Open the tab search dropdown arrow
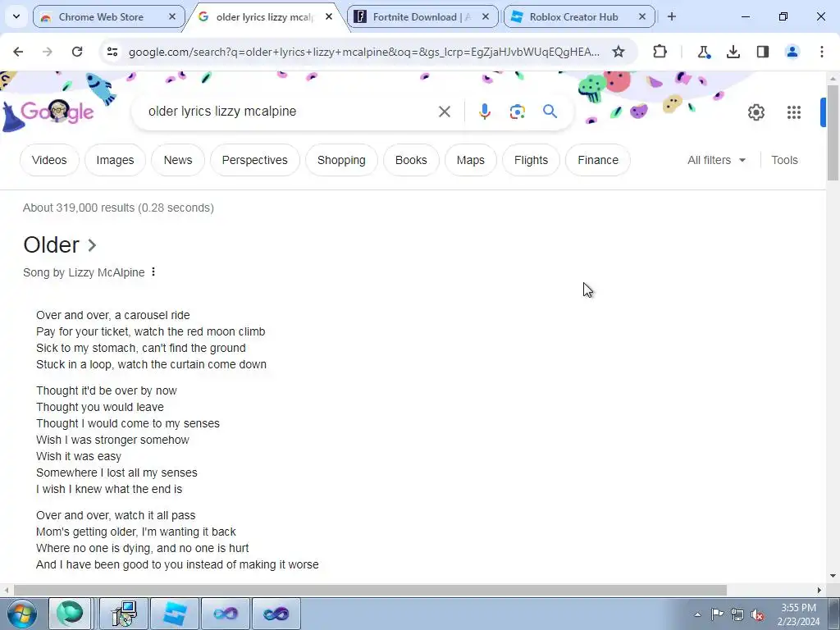 (16, 16)
